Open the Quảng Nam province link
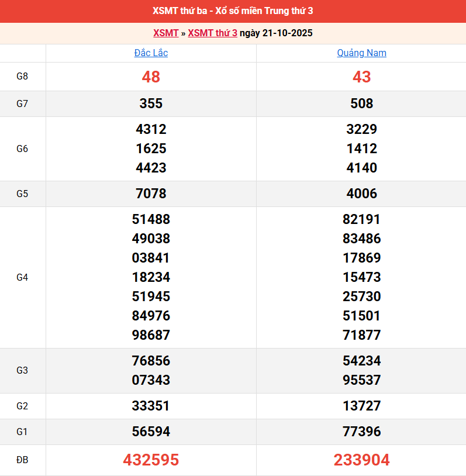 361,53
